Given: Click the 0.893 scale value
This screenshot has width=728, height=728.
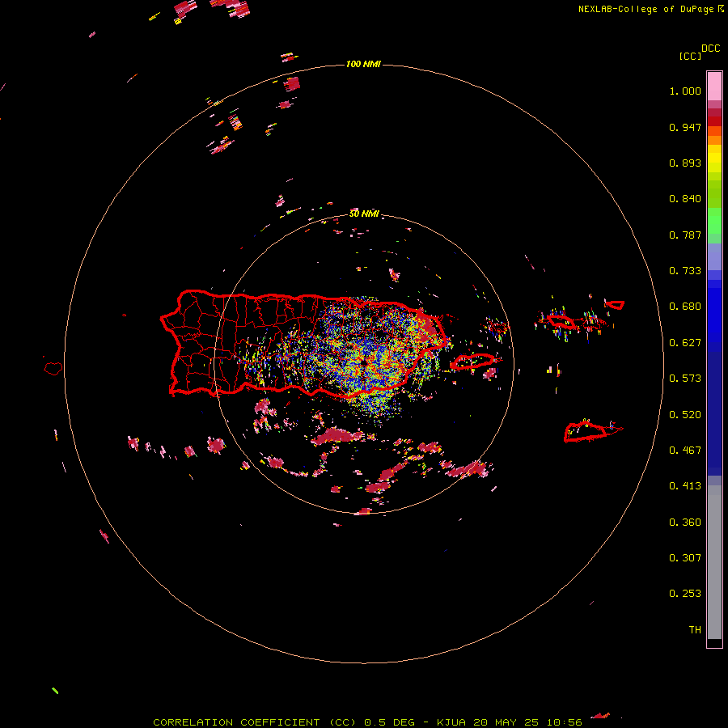Looking at the screenshot, I should click(x=685, y=163).
